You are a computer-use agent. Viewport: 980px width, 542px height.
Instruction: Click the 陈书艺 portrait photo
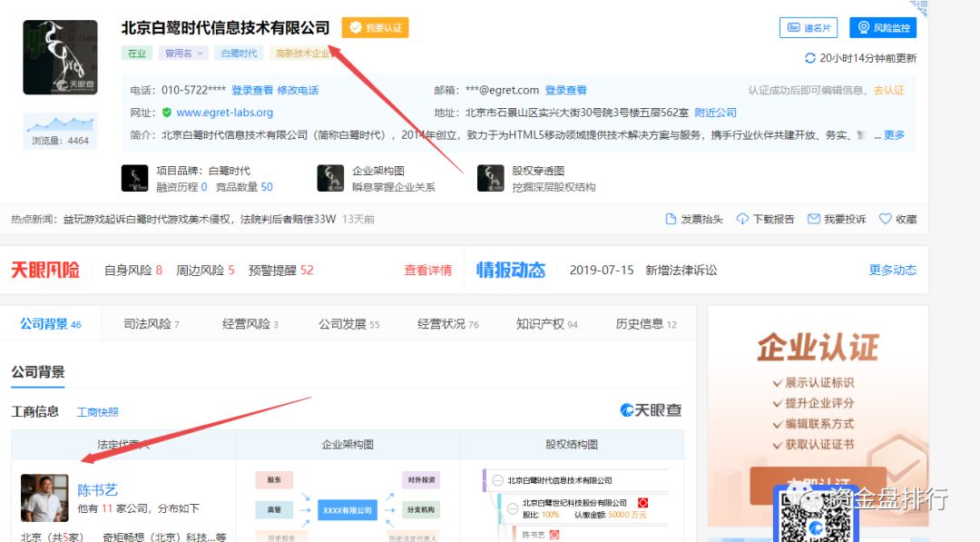click(x=44, y=498)
